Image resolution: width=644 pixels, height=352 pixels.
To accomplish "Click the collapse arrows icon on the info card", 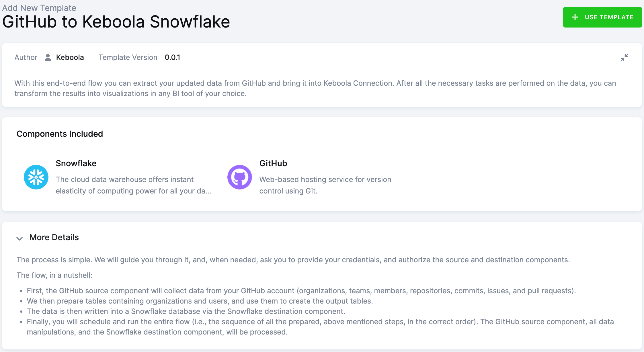I will (625, 57).
